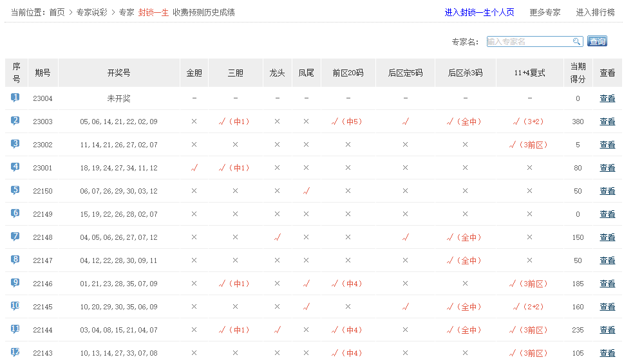
Task: Click the rank 7 badge icon
Action: click(15, 237)
